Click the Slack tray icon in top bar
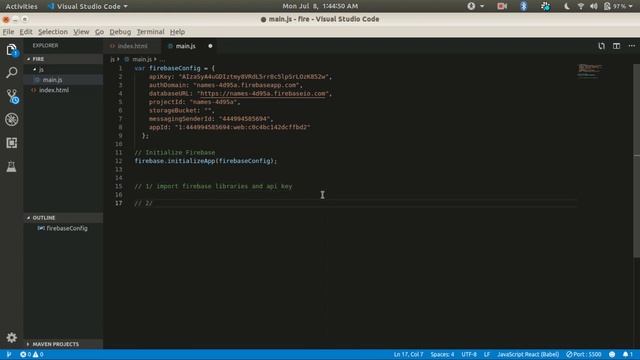The width and height of the screenshot is (640, 360). click(545, 6)
